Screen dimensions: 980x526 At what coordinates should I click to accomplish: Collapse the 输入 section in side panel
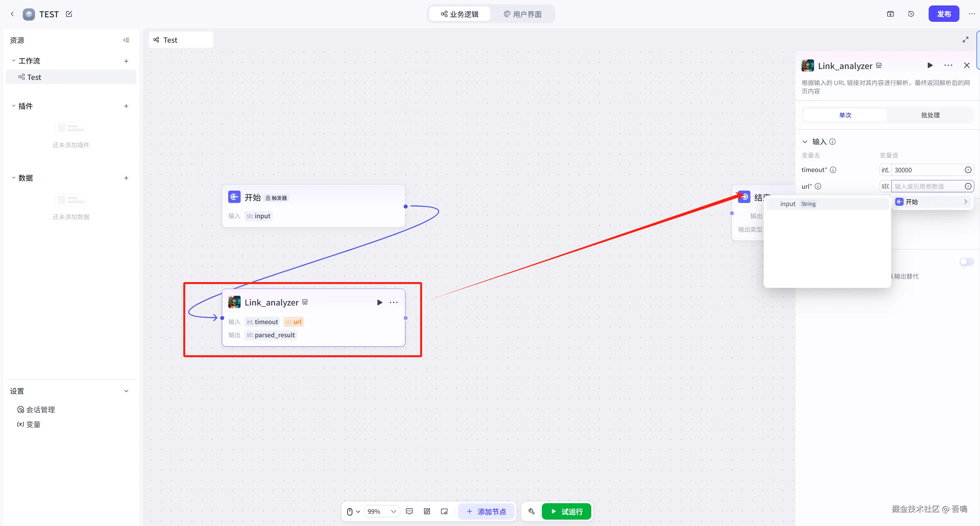[x=805, y=142]
